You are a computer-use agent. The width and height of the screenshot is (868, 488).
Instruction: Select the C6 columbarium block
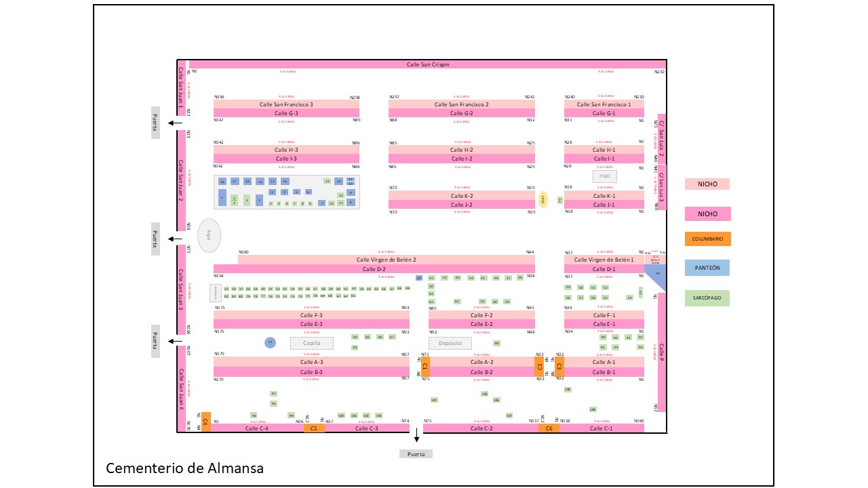click(549, 428)
